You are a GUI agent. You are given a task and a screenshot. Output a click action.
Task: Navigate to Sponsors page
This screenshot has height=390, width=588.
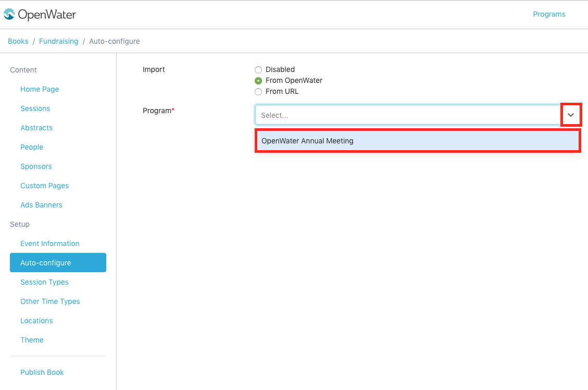click(x=36, y=166)
